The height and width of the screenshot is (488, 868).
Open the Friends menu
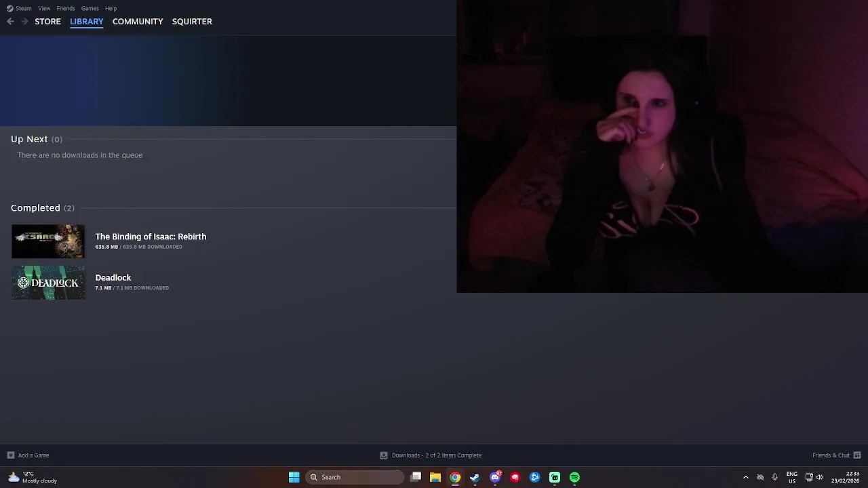pos(66,8)
